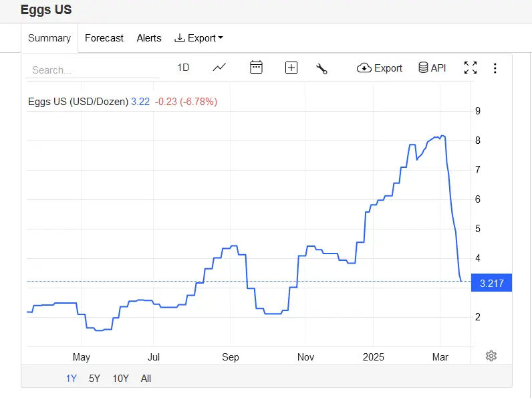Open the line chart type selector icon
The image size is (532, 398).
tap(219, 68)
